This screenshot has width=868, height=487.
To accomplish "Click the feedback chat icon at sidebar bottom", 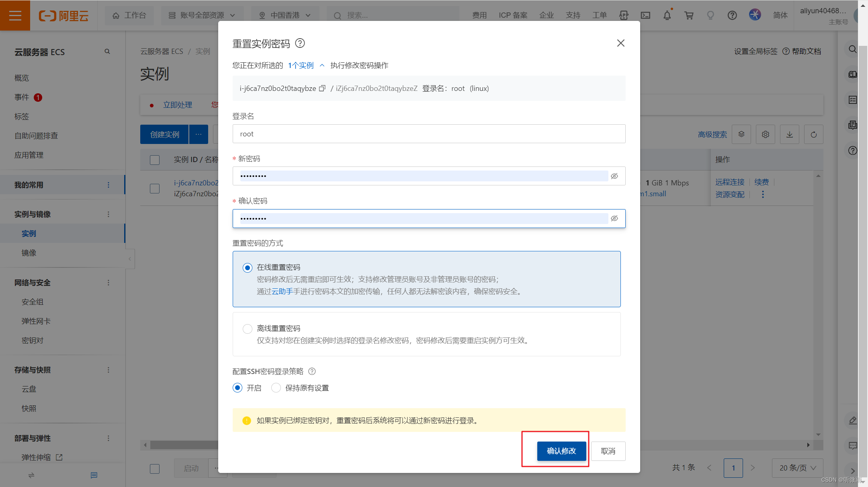I will point(94,475).
